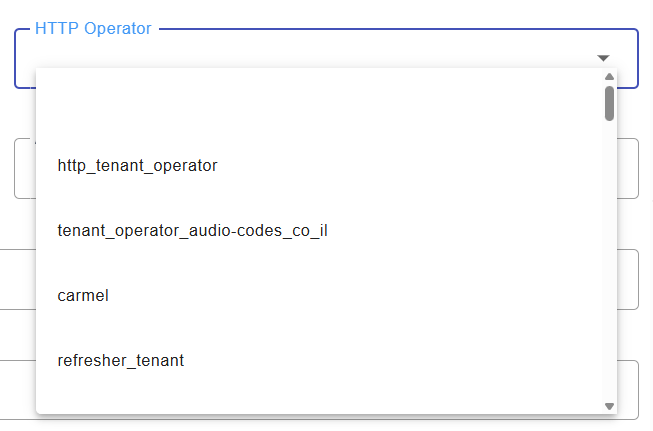Click the list's scroll down arrow
The width and height of the screenshot is (653, 431).
click(609, 406)
